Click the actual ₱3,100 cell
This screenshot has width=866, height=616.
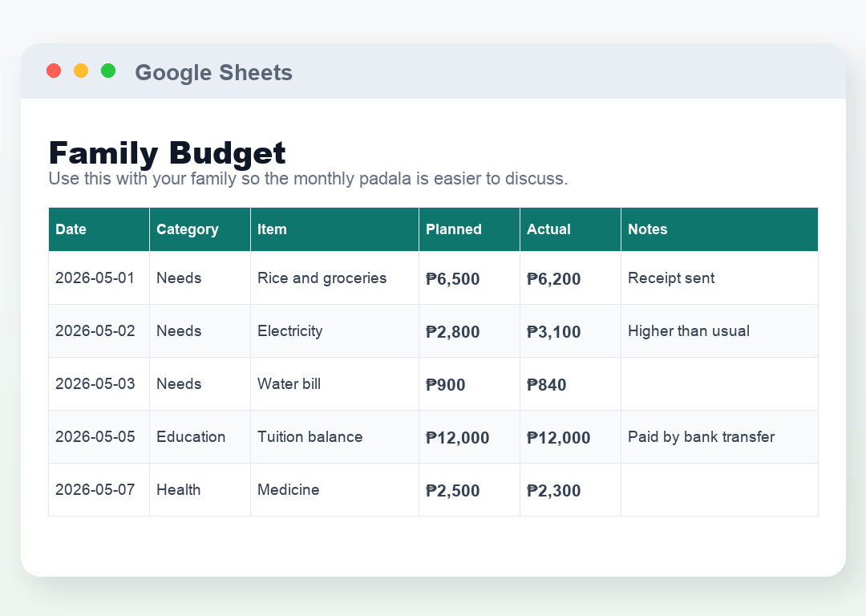tap(571, 331)
